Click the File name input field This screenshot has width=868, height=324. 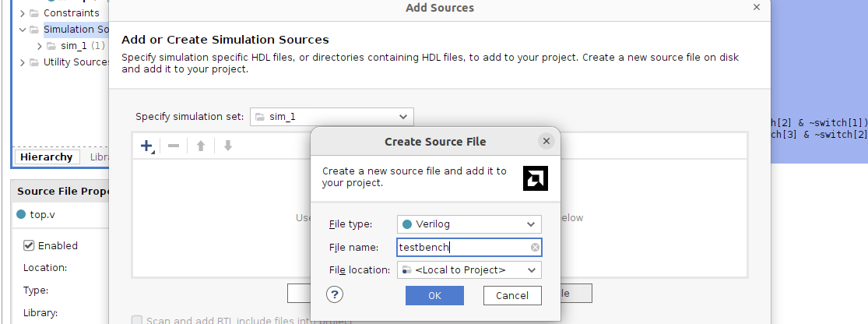point(463,248)
